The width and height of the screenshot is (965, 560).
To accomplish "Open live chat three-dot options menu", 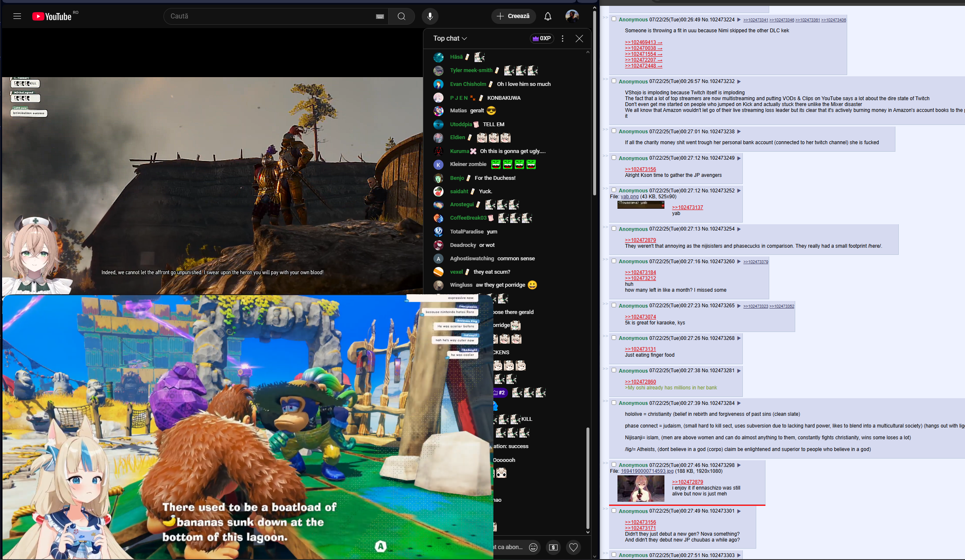I will 563,39.
